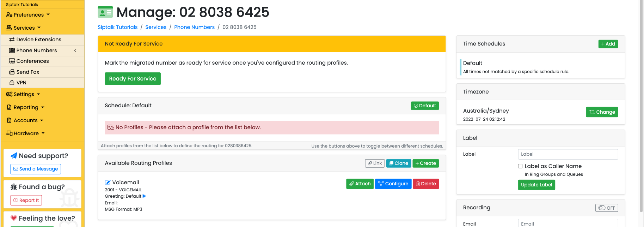The image size is (644, 227).
Task: Change the timezone
Action: 602,112
